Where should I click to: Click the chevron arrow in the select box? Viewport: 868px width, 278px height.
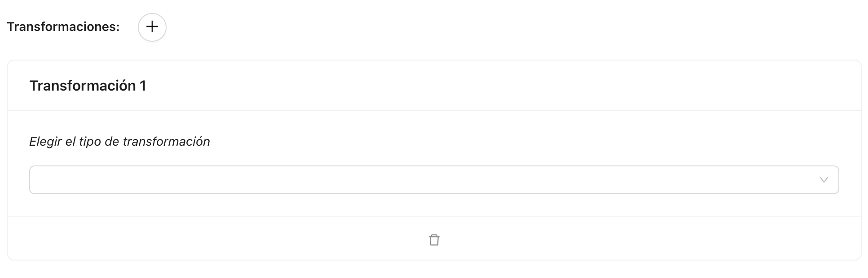[x=824, y=180]
